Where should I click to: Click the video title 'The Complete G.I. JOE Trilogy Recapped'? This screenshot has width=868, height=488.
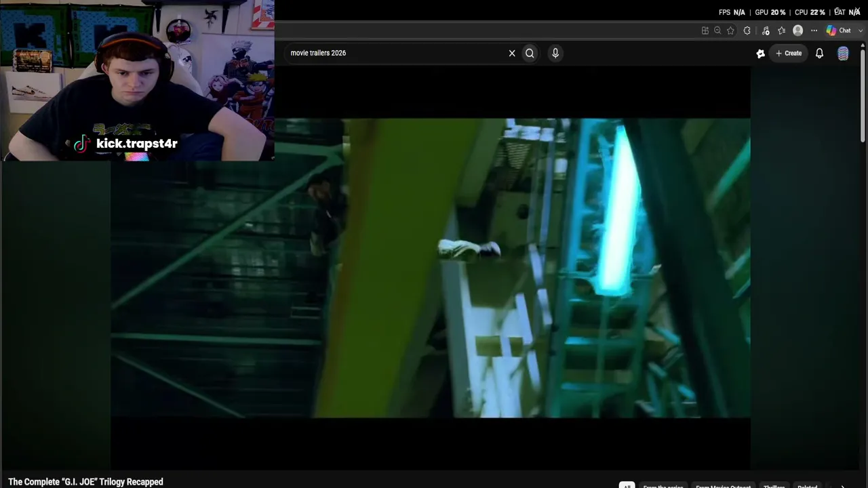point(85,482)
